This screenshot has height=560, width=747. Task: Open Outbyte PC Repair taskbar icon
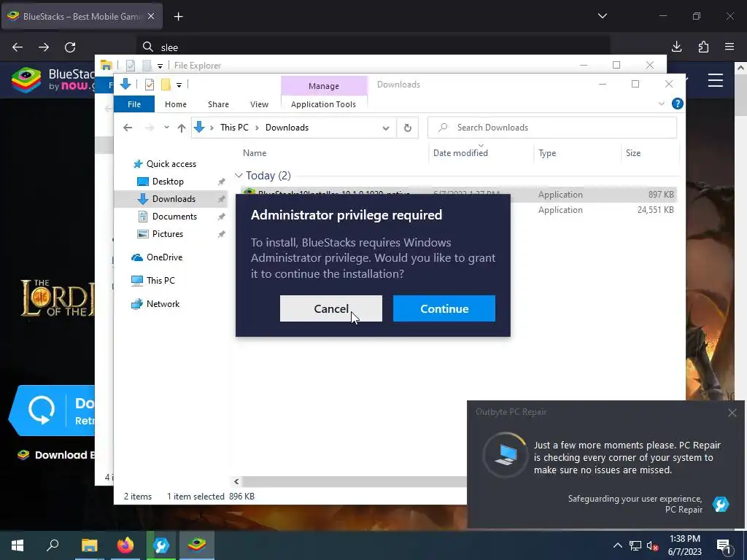(161, 545)
